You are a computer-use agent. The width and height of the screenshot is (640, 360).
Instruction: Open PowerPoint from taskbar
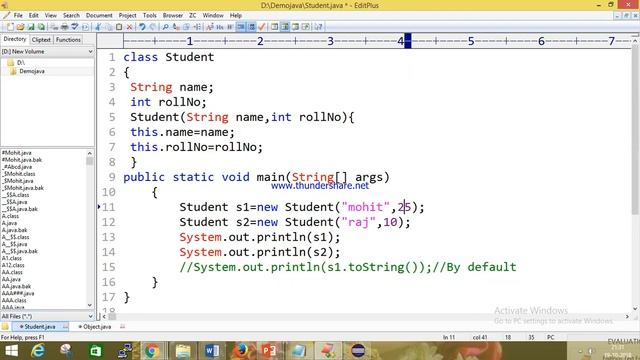pyautogui.click(x=269, y=351)
